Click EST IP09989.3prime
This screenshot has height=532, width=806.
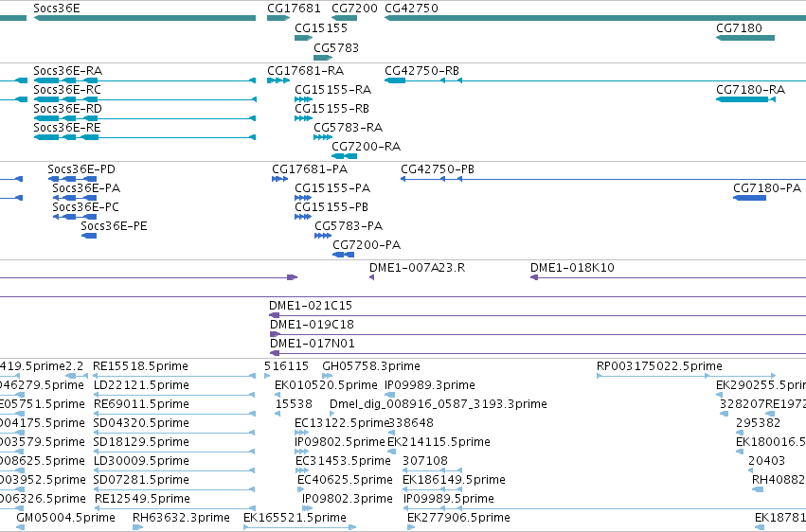click(x=389, y=395)
